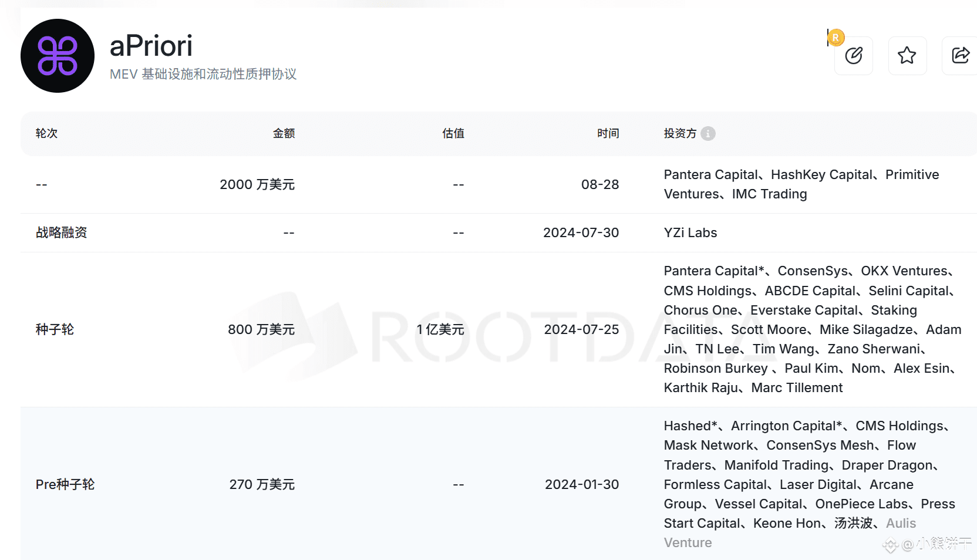Viewport: 977px width, 560px height.
Task: Click the 金额 column header
Action: pyautogui.click(x=284, y=133)
